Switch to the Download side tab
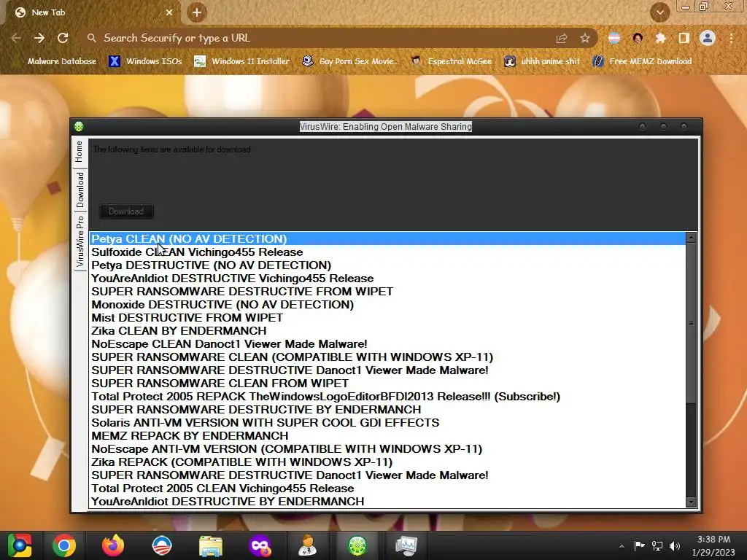 [x=80, y=190]
